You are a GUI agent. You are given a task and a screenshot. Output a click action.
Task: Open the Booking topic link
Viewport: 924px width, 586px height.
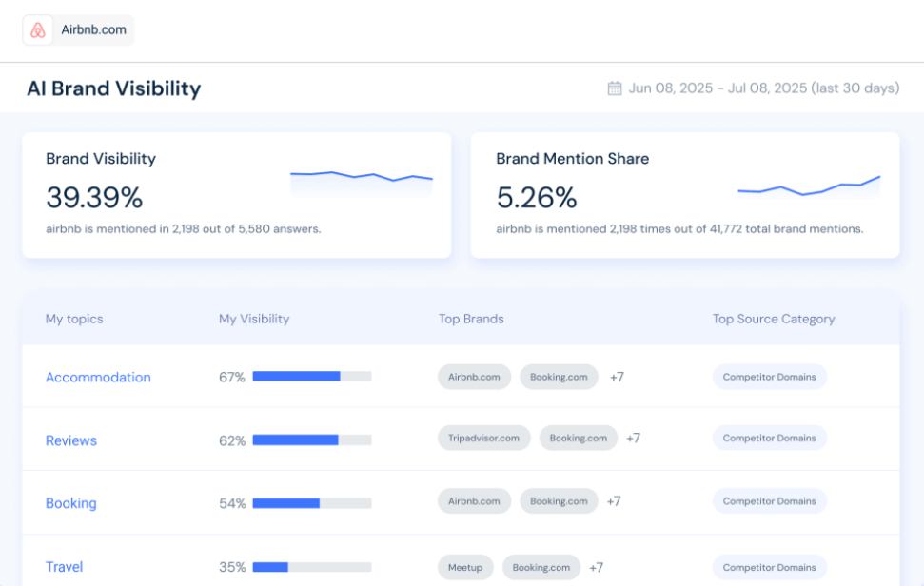(71, 503)
